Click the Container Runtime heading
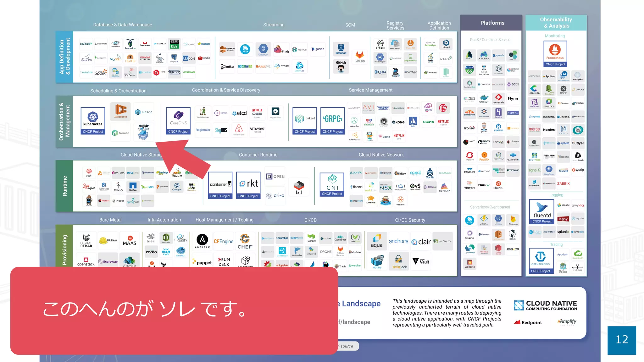644x362 pixels. point(258,155)
